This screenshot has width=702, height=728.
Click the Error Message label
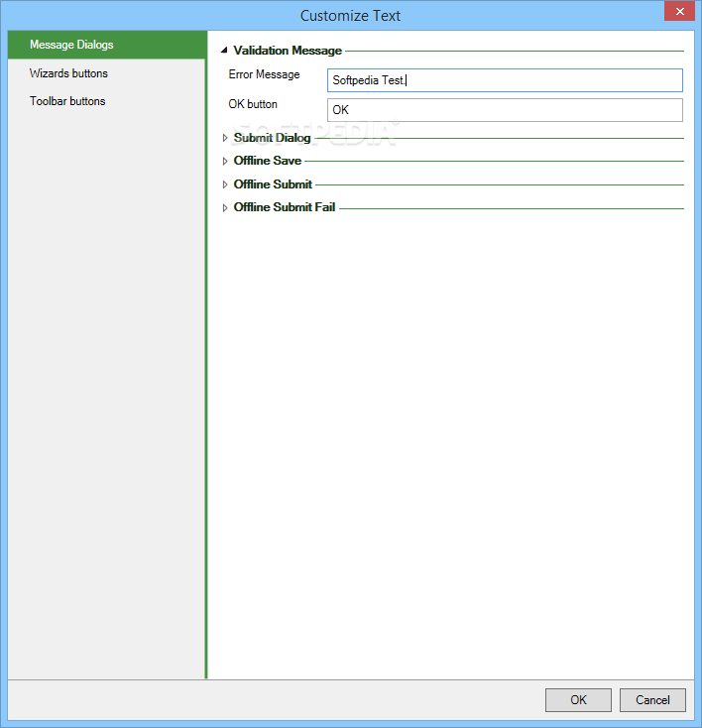(264, 74)
